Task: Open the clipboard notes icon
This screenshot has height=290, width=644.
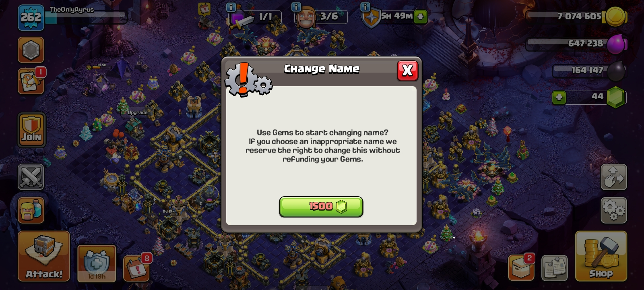Action: (x=555, y=268)
